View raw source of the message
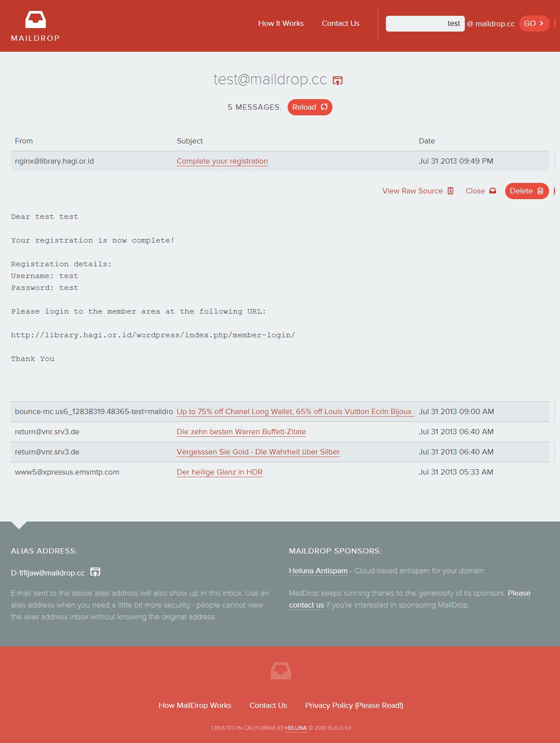560x743 pixels. tap(417, 191)
